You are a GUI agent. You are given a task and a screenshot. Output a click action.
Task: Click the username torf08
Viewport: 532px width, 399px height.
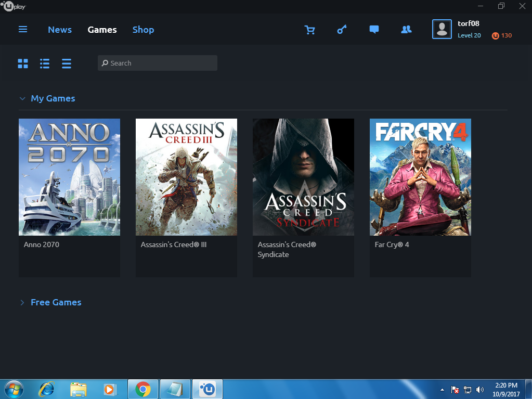coord(468,23)
